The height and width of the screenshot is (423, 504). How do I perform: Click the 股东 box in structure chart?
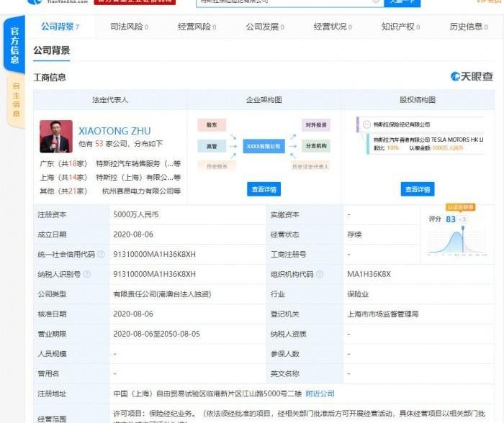click(212, 125)
